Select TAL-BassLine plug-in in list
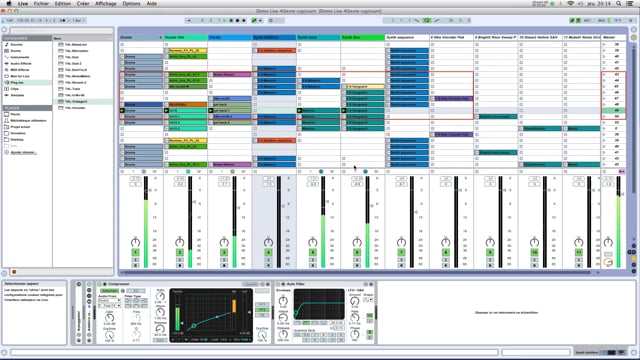Image resolution: width=640 pixels, height=360 pixels. pos(76,44)
